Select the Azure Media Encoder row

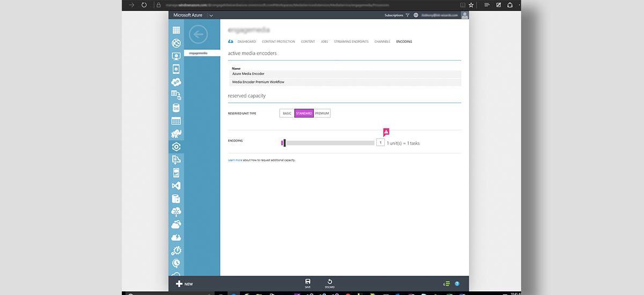coord(345,74)
